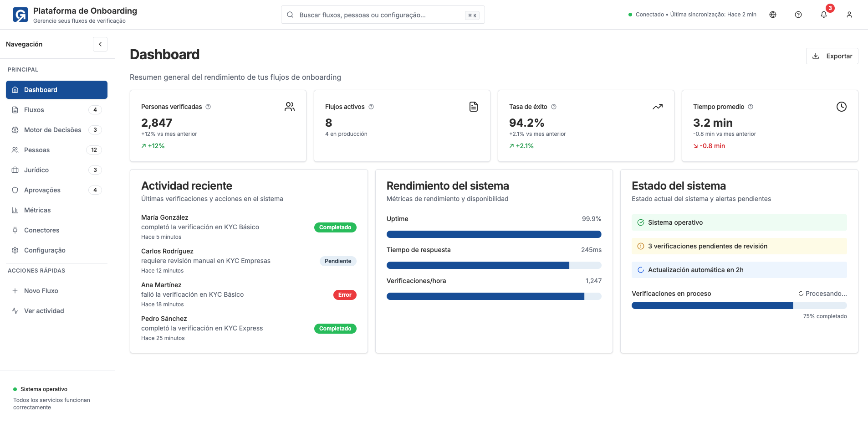Image resolution: width=868 pixels, height=423 pixels.
Task: Click the notifications bell icon
Action: click(x=823, y=15)
